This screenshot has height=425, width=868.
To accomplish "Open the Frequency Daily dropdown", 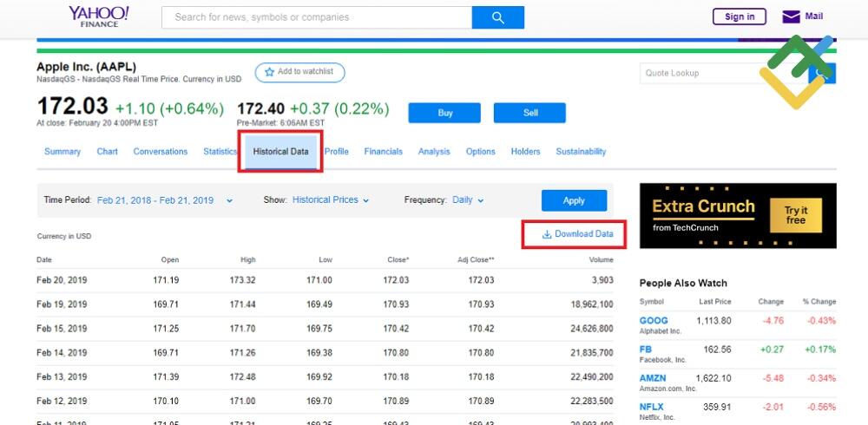I will coord(468,200).
